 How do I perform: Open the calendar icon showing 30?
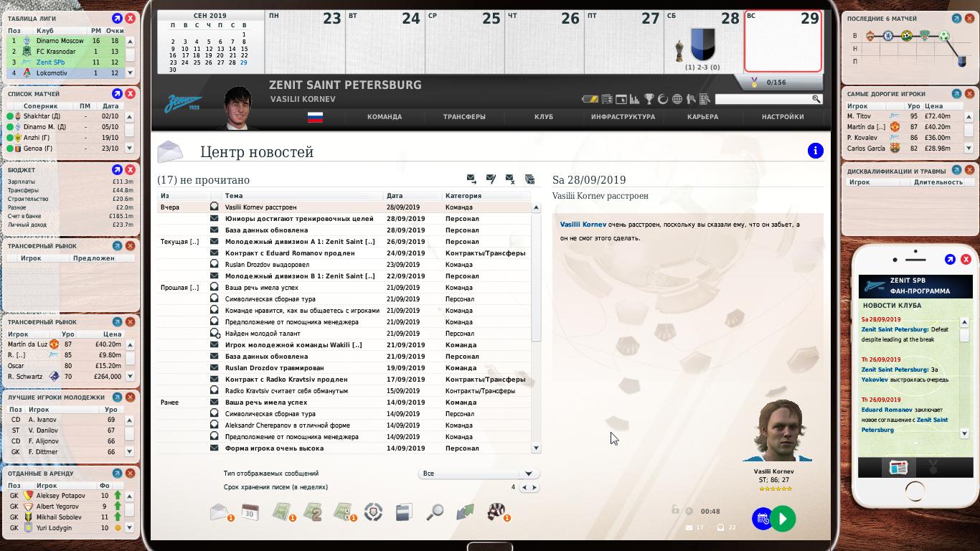(250, 512)
